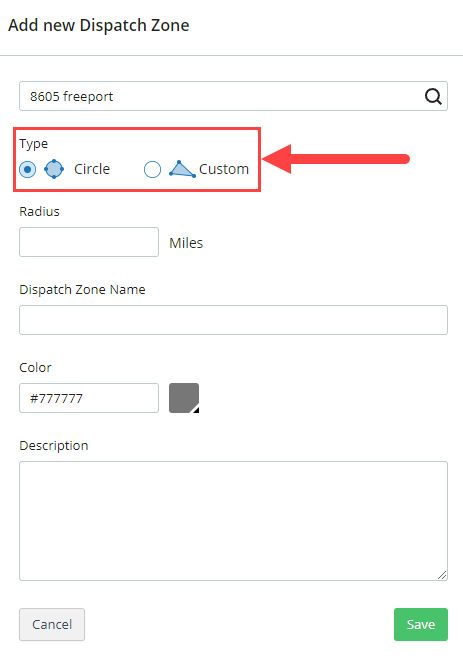Screen dimensions: 463x658
Task: Click the magnifier search icon
Action: tap(433, 97)
